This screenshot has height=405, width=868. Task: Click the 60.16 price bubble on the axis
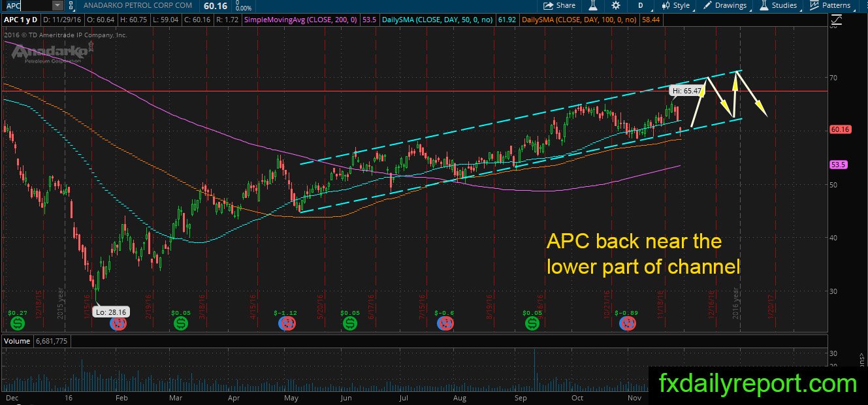coord(839,130)
